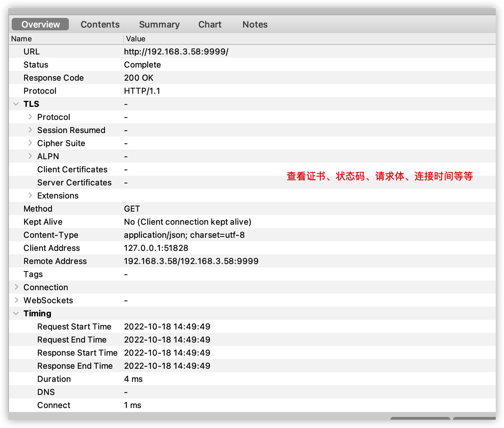Select the Request End Time row
Viewport: 504px width, 428px height.
(x=252, y=339)
